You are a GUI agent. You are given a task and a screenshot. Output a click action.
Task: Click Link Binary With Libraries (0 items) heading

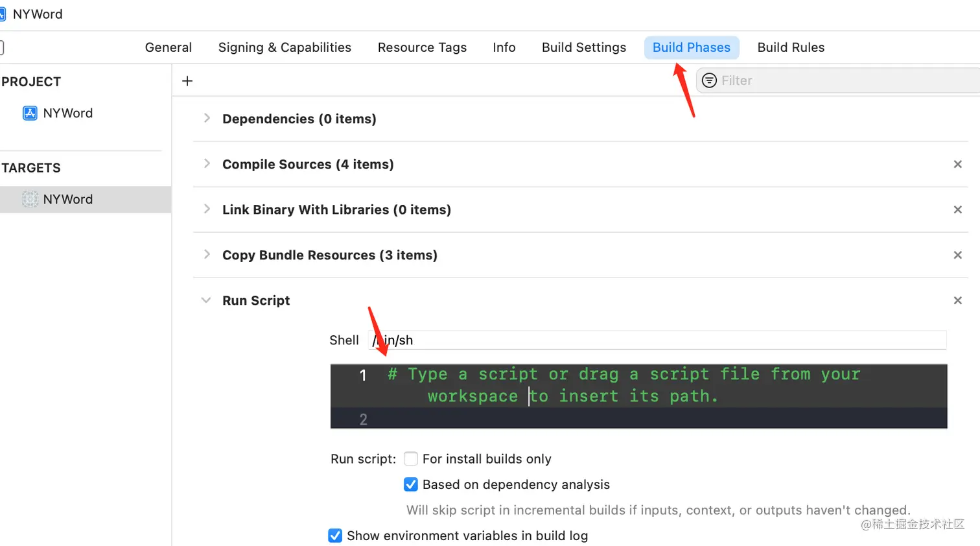(336, 210)
